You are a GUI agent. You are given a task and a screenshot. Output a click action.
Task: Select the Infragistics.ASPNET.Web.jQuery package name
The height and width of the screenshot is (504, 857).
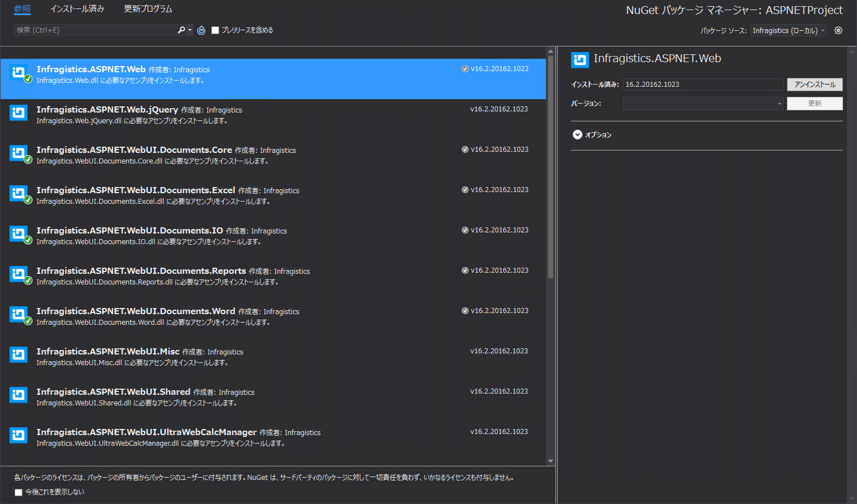click(x=107, y=109)
